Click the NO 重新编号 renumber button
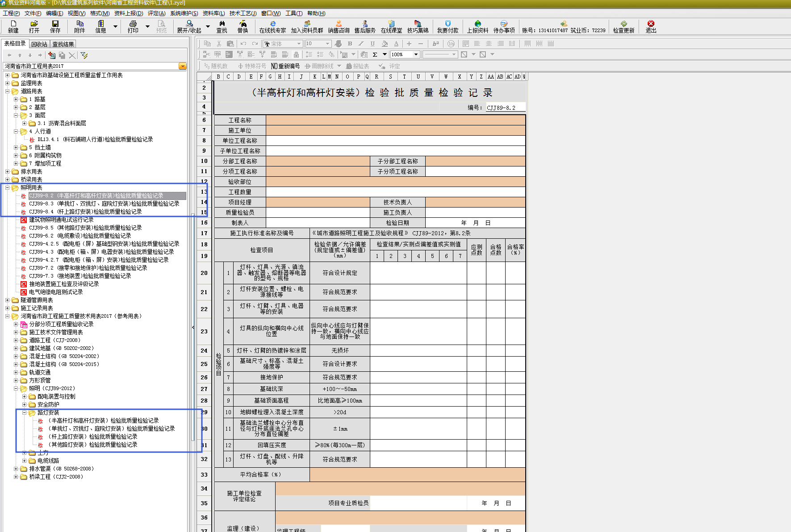 coord(285,66)
